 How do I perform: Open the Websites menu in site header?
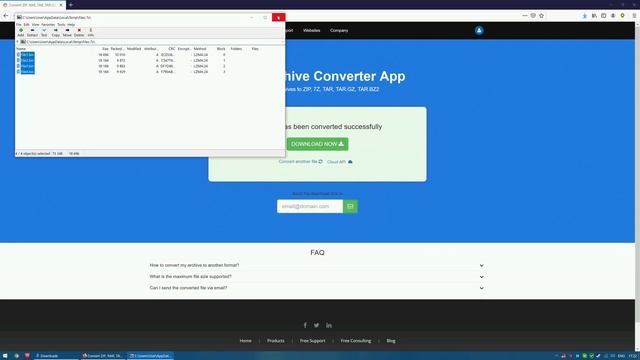(311, 30)
